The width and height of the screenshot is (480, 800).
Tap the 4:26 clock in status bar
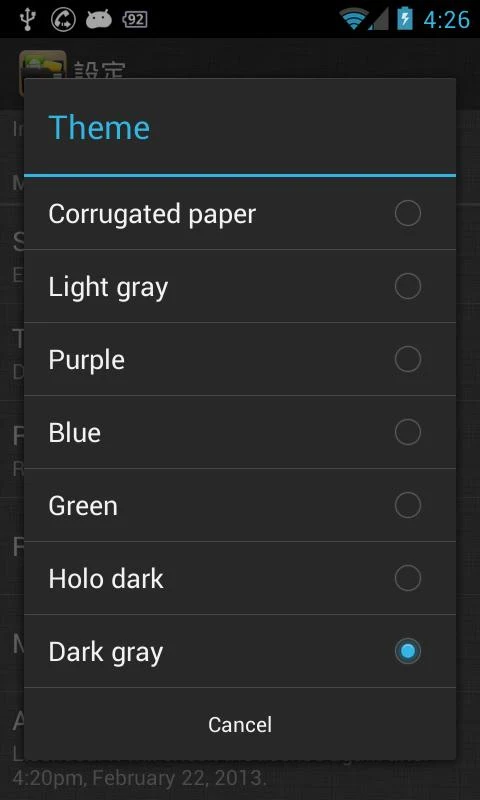(446, 19)
